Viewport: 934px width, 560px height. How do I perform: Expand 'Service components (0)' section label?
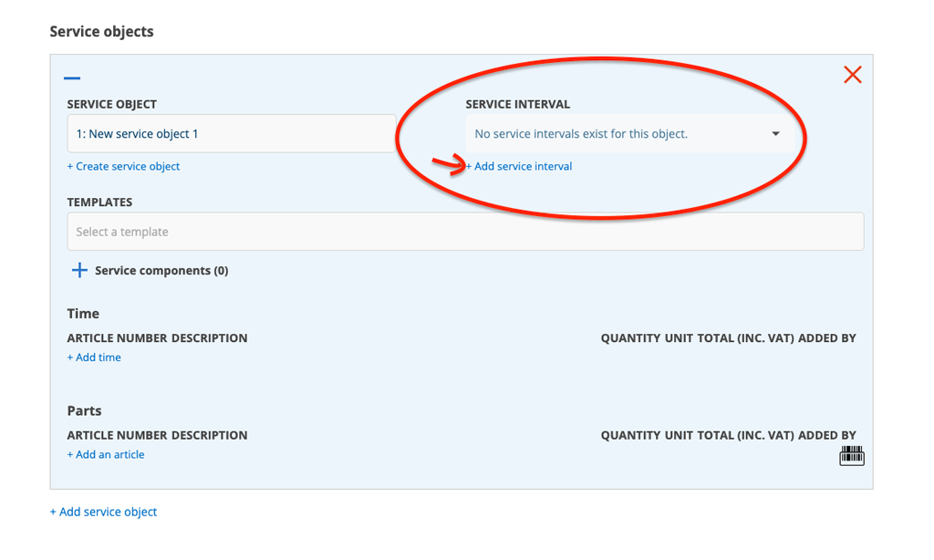click(x=161, y=271)
